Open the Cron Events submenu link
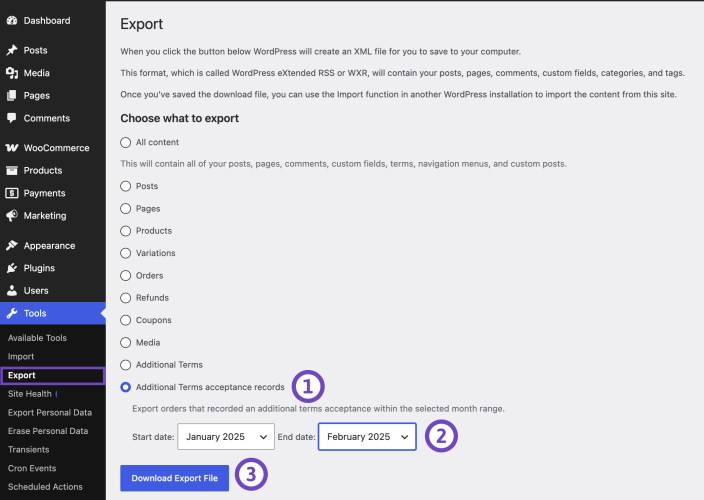The width and height of the screenshot is (704, 500). pyautogui.click(x=32, y=468)
